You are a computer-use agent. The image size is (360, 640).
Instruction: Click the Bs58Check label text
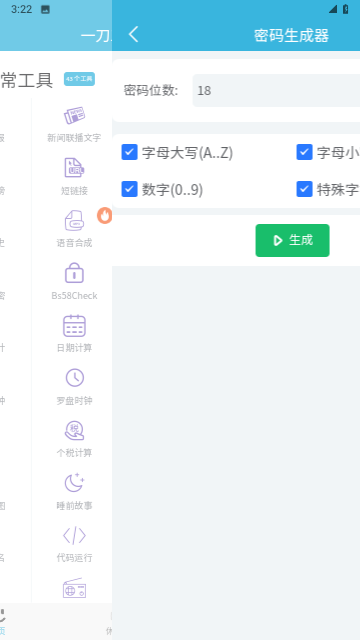point(74,296)
